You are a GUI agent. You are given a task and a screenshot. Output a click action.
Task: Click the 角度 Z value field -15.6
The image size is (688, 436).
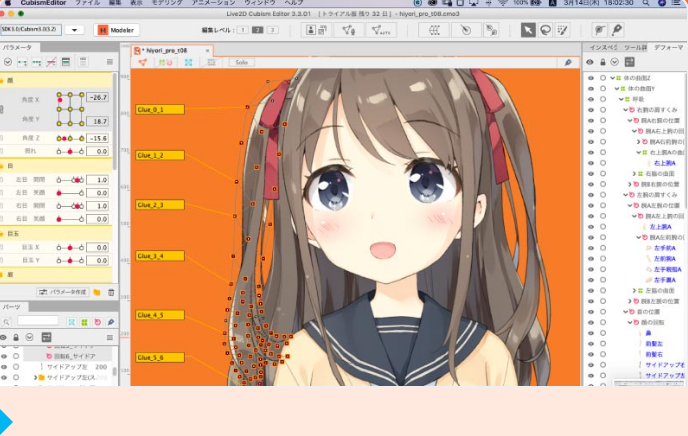97,138
